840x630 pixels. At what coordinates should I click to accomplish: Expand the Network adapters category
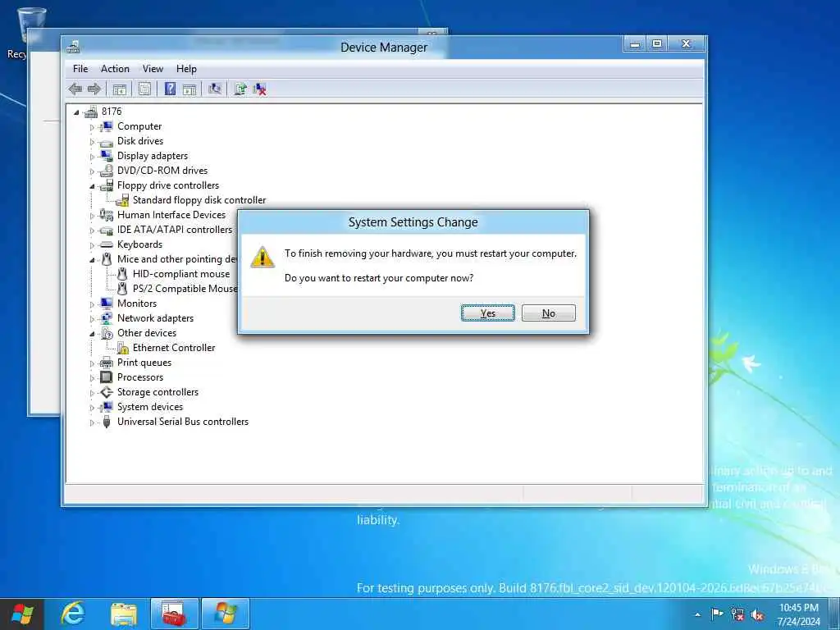coord(92,319)
